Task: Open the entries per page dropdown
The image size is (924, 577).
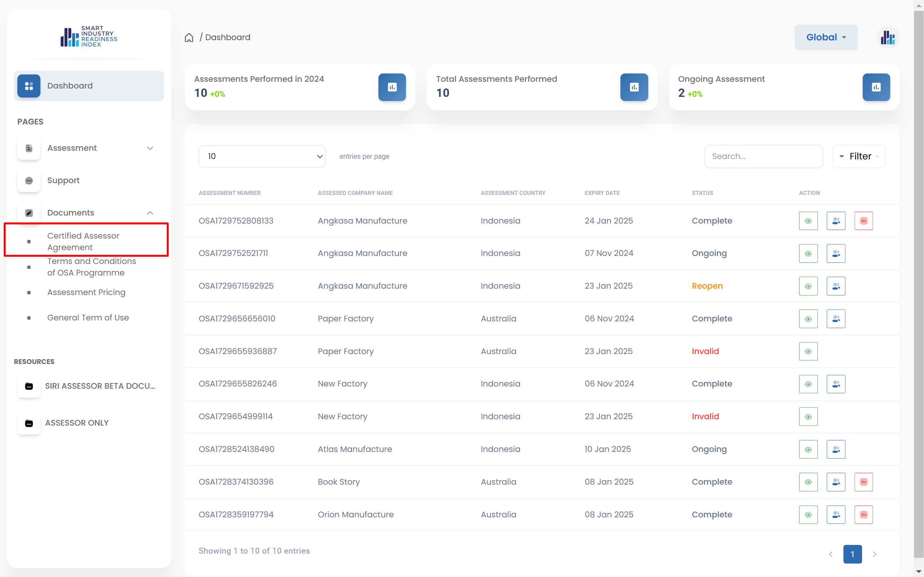Action: pyautogui.click(x=262, y=157)
